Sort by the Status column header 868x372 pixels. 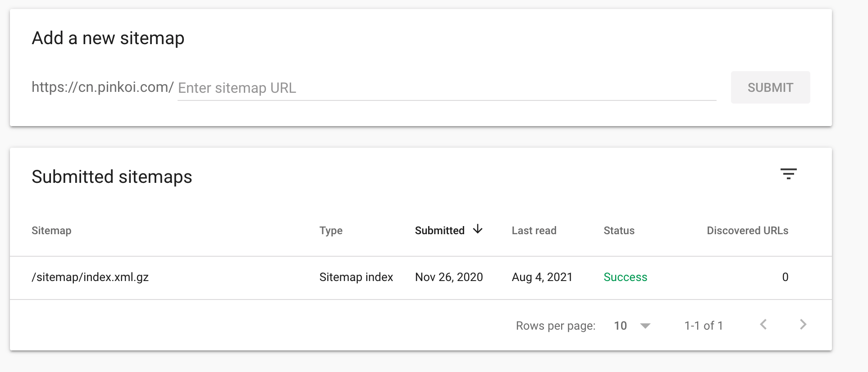coord(619,231)
